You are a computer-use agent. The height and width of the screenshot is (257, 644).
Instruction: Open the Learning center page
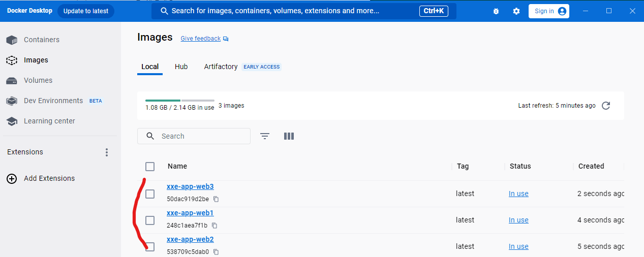coord(49,121)
